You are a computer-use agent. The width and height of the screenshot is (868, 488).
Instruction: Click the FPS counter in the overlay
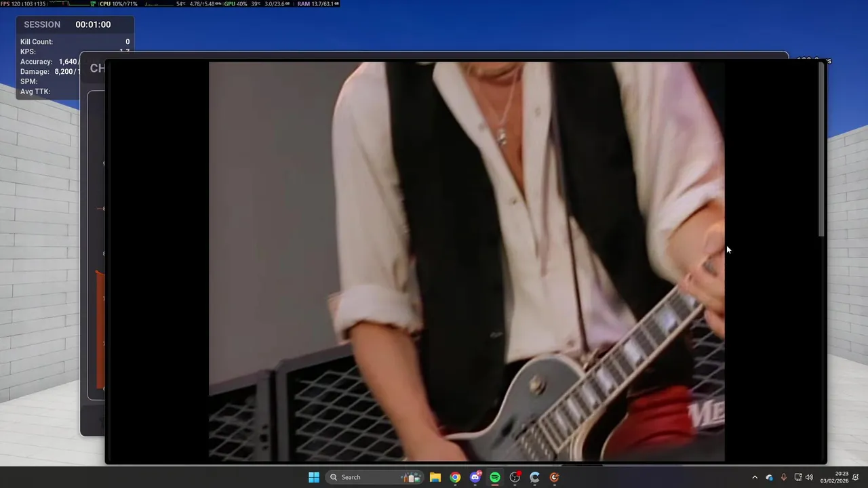tap(24, 4)
